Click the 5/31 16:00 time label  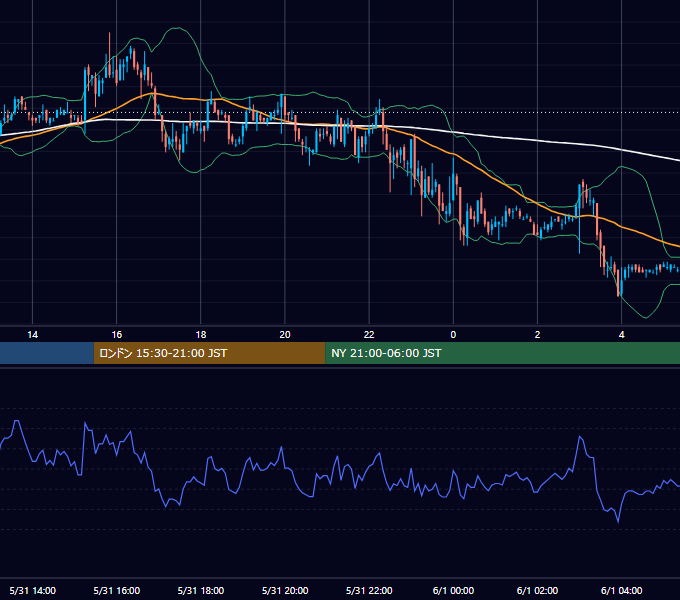[117, 590]
